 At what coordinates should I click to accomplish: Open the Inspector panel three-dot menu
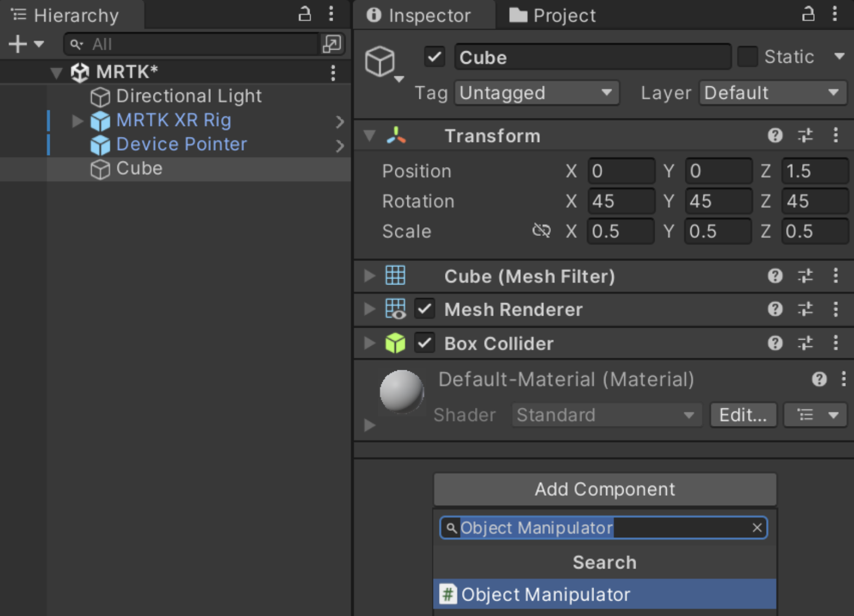[834, 14]
